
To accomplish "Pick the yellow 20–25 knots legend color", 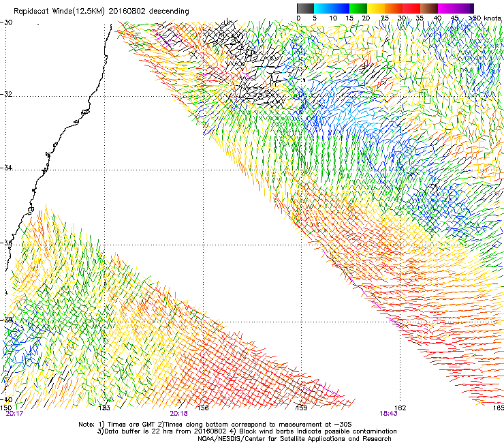I will [376, 8].
